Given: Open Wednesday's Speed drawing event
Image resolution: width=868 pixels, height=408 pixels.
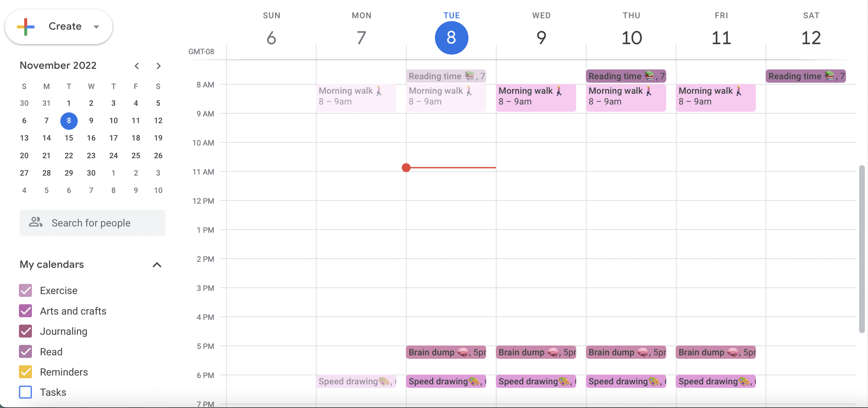Looking at the screenshot, I should click(x=536, y=381).
